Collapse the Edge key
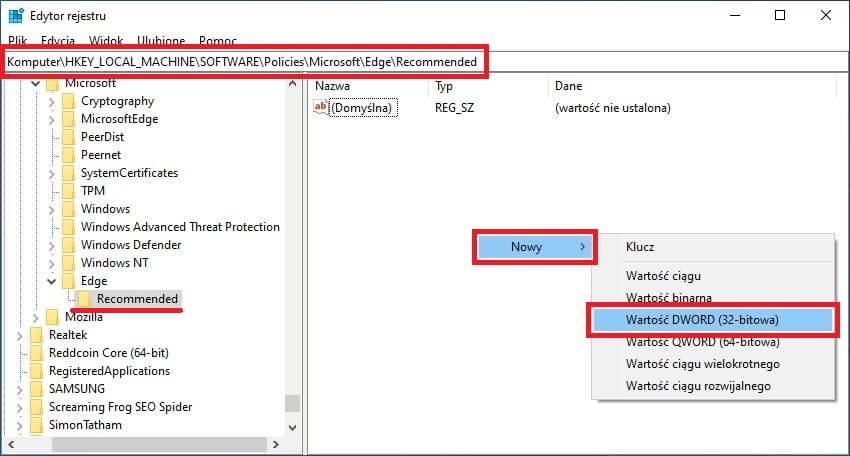The height and width of the screenshot is (456, 850). [51, 281]
